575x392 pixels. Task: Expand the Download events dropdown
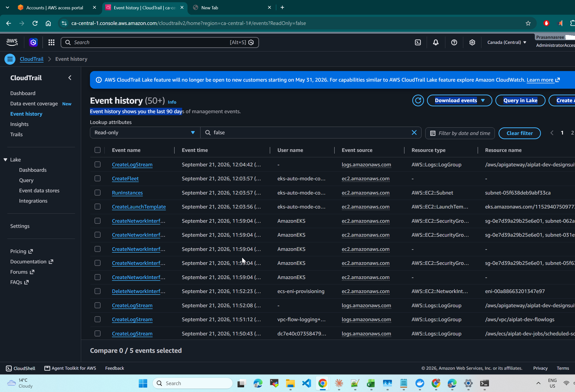point(460,100)
